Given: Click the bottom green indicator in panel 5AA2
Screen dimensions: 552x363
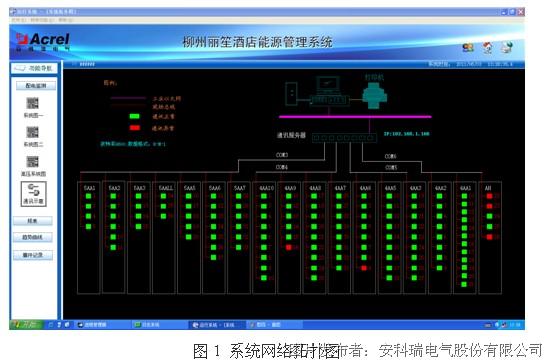Looking at the screenshot, I should click(x=113, y=248).
